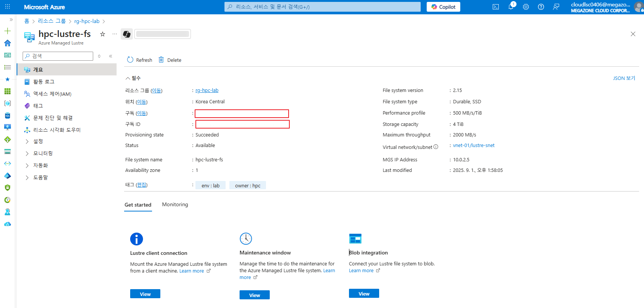Open All services list icon in sidebar

(8, 67)
